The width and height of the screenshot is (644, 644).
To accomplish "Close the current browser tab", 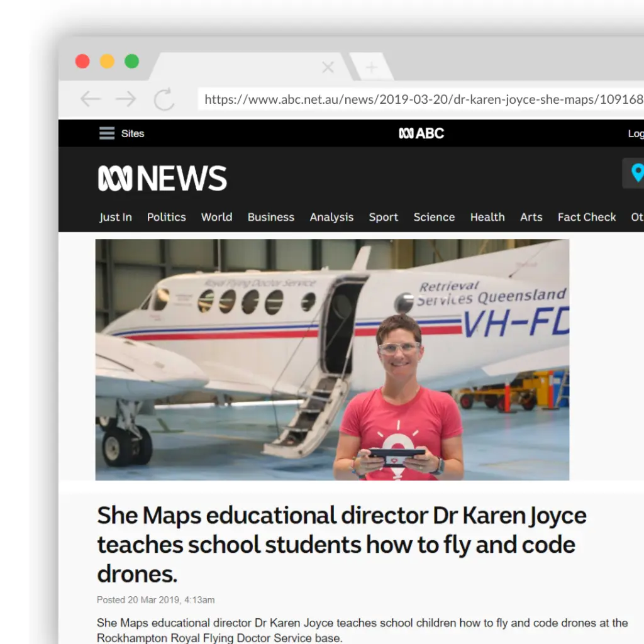I will click(328, 67).
